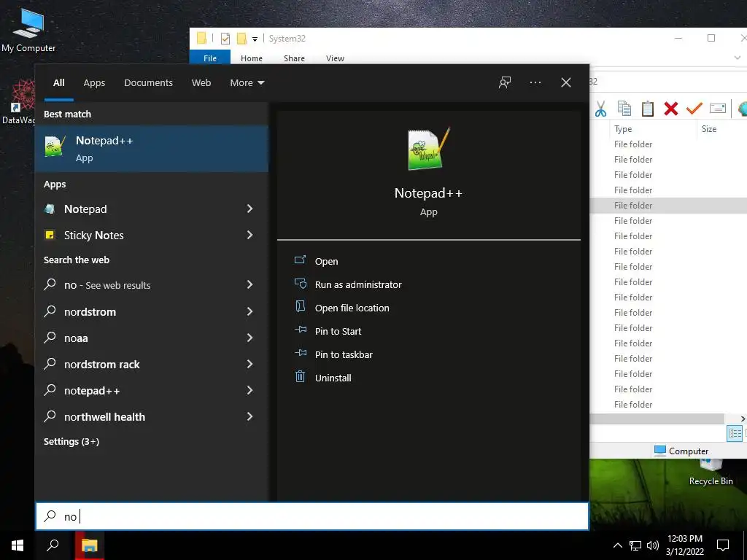747x560 pixels.
Task: Switch Explorer to details view icon
Action: point(735,433)
